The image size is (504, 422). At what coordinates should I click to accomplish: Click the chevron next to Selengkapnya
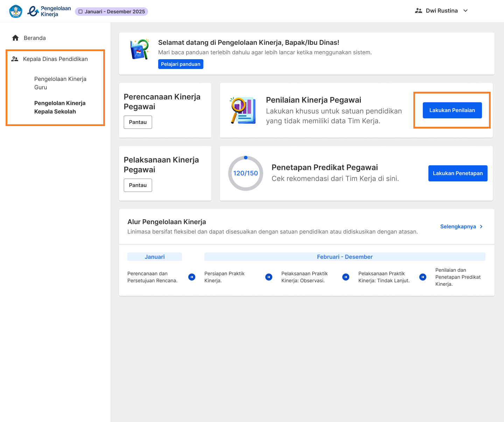point(481,227)
